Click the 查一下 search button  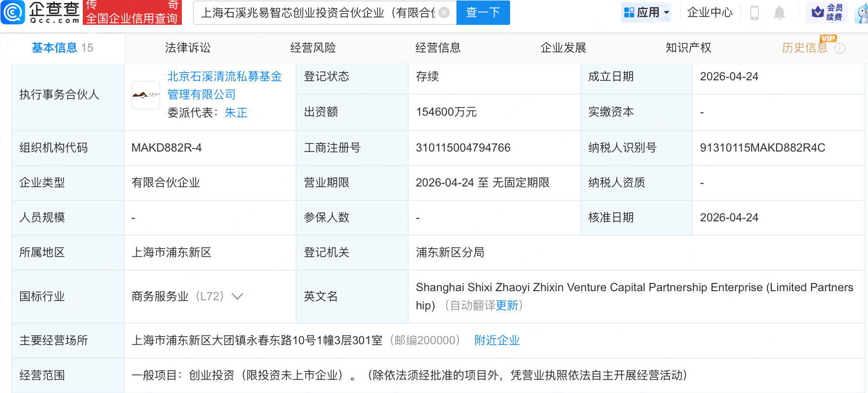tap(483, 12)
